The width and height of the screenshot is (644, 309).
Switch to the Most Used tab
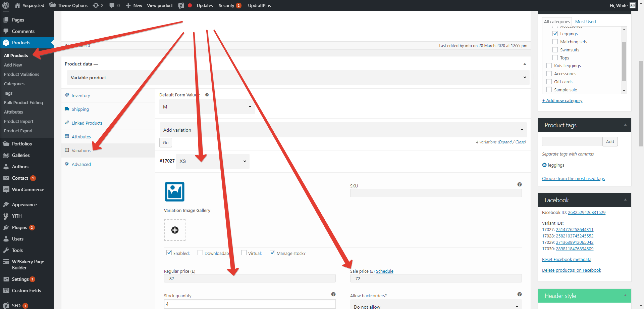click(x=585, y=21)
